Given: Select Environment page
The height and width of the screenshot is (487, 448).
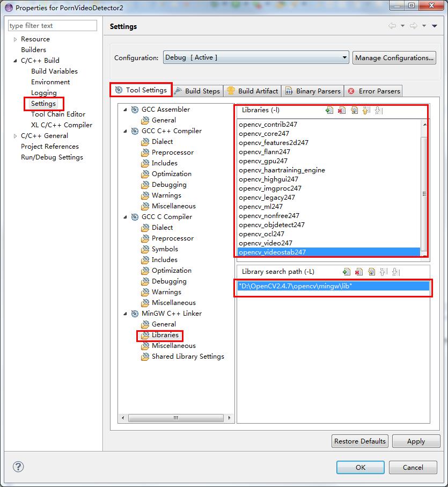Looking at the screenshot, I should (x=50, y=82).
